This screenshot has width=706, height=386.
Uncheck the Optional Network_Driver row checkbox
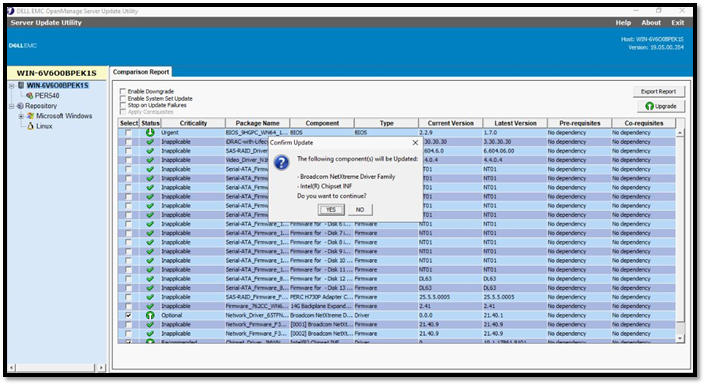(129, 315)
